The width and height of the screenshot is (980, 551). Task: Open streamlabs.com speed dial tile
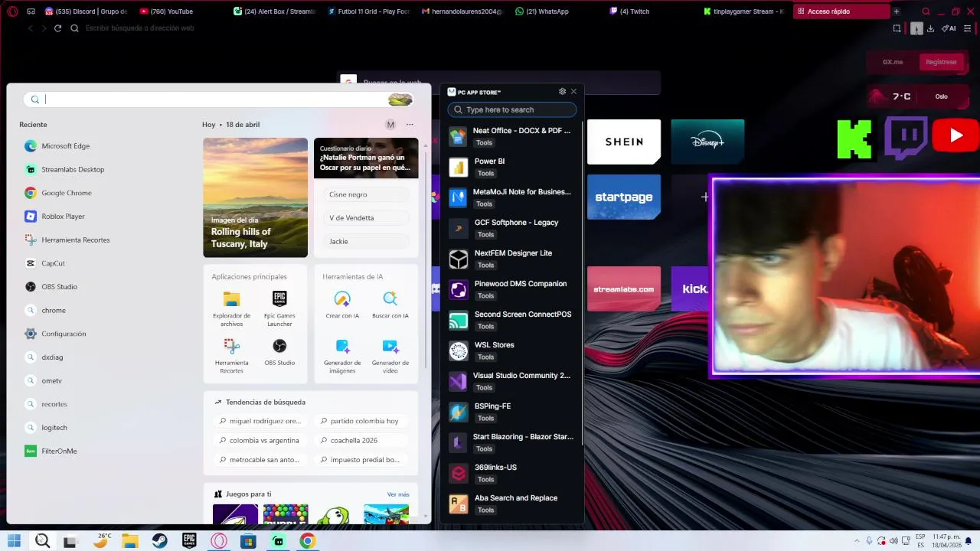[624, 289]
